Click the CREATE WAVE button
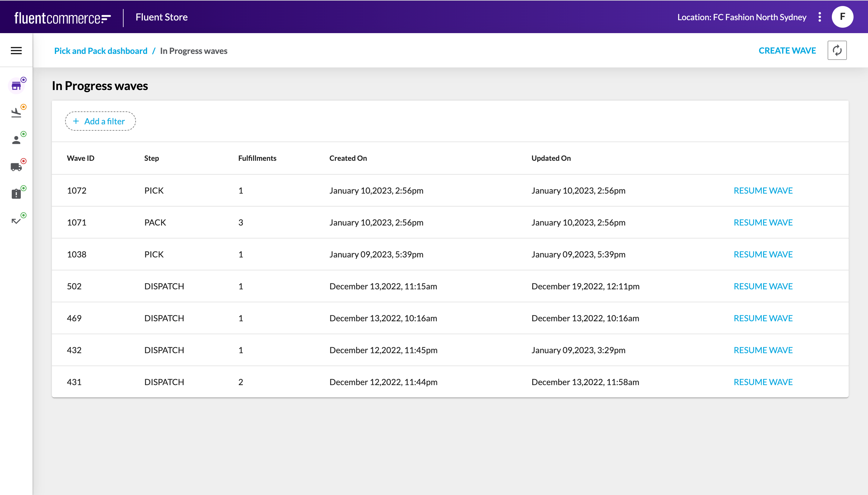This screenshot has height=495, width=868. (x=787, y=51)
